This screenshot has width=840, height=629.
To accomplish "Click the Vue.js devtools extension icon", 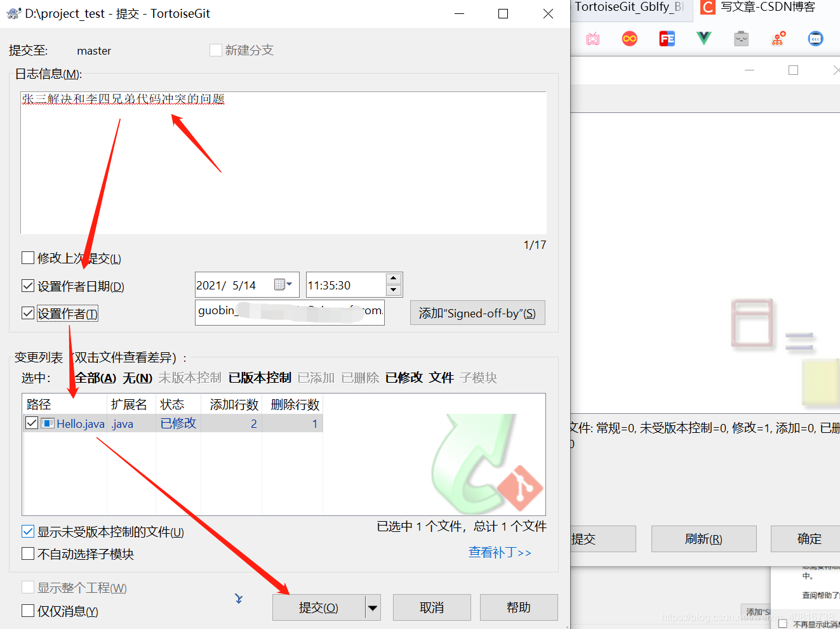I will pyautogui.click(x=703, y=39).
